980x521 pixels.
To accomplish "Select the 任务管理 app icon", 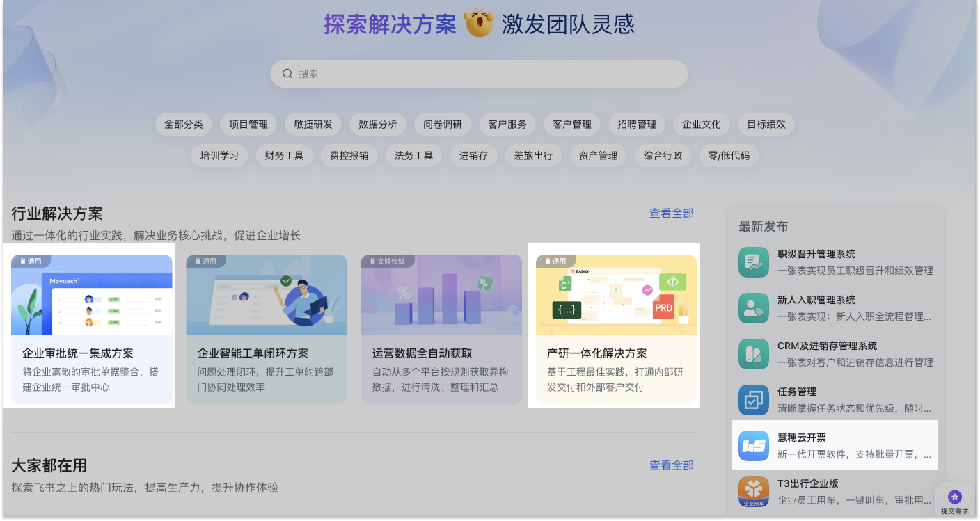I will point(754,400).
